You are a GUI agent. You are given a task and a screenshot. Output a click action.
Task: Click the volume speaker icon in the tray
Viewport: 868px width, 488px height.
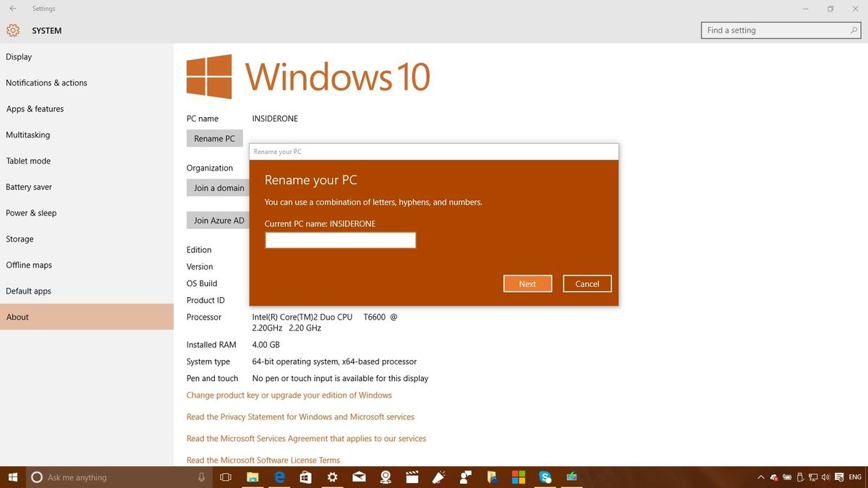coord(825,477)
